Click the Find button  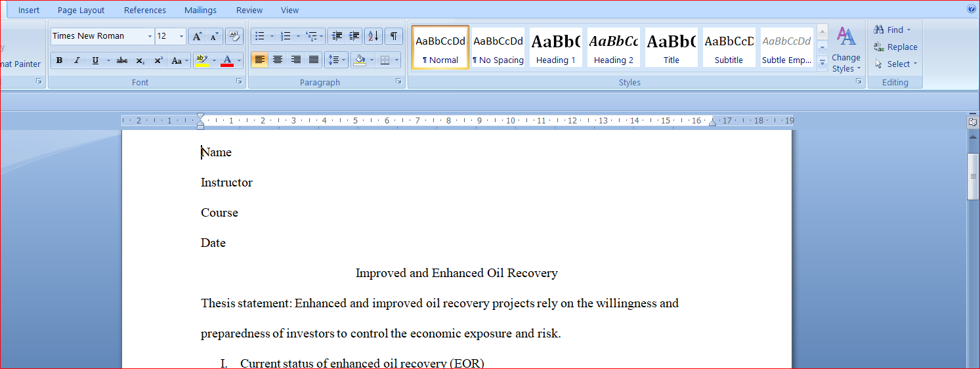click(893, 30)
